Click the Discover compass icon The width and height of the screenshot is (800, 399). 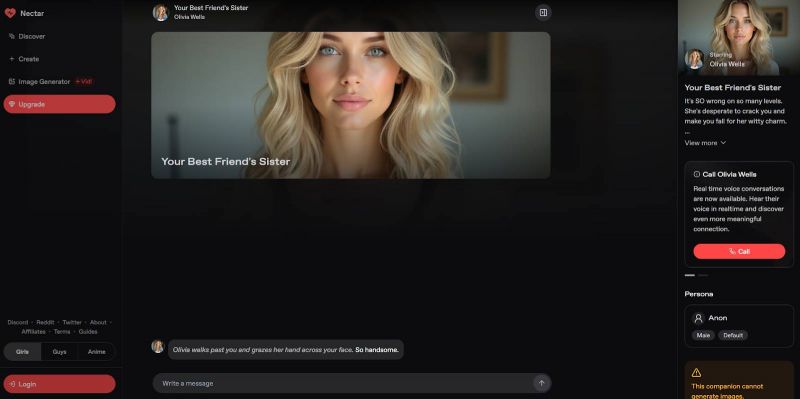coord(12,36)
